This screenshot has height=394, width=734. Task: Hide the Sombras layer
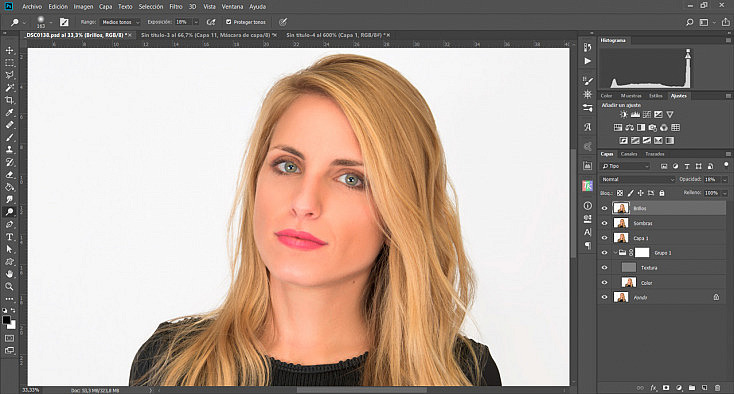(x=604, y=223)
